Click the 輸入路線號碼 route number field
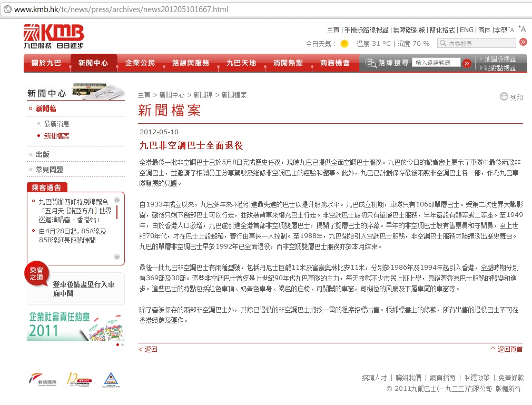 [436, 63]
